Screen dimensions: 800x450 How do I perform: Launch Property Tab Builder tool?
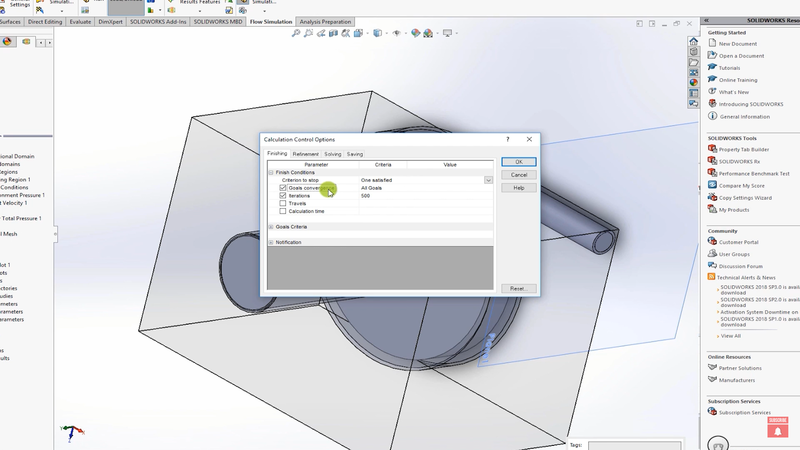(x=712, y=149)
